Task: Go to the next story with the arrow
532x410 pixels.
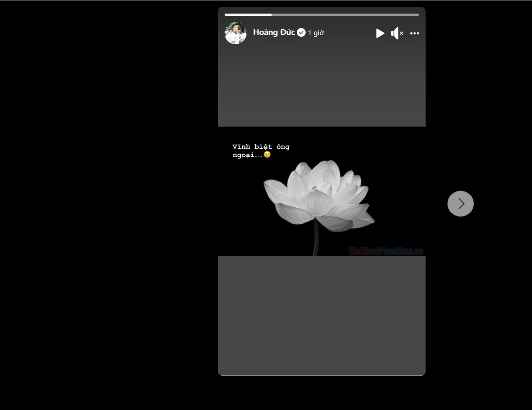Action: [x=460, y=204]
